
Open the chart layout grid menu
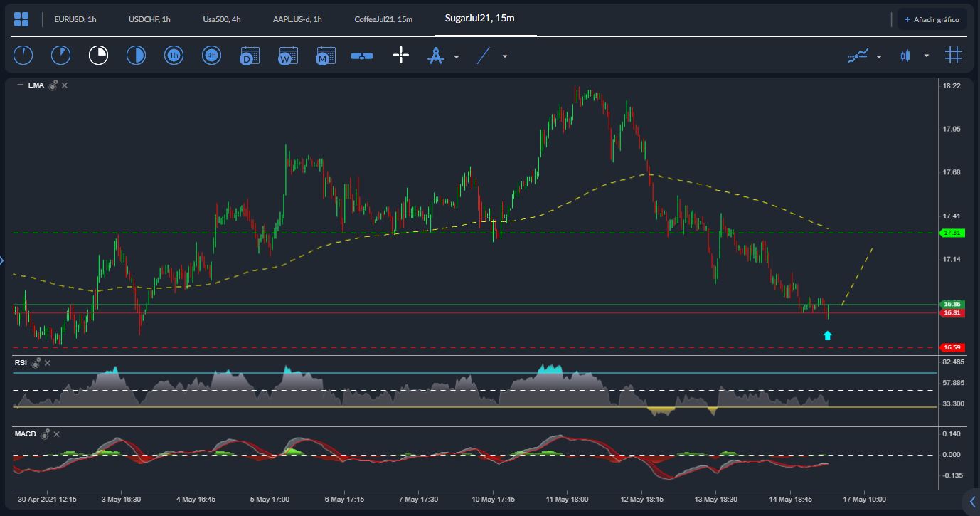click(x=21, y=19)
